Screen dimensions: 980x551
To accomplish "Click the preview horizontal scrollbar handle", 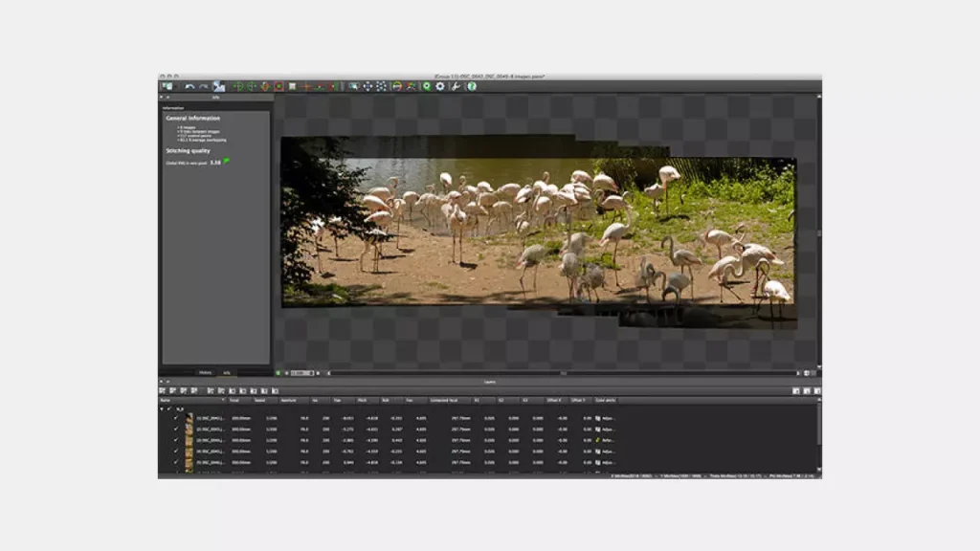I will (563, 373).
